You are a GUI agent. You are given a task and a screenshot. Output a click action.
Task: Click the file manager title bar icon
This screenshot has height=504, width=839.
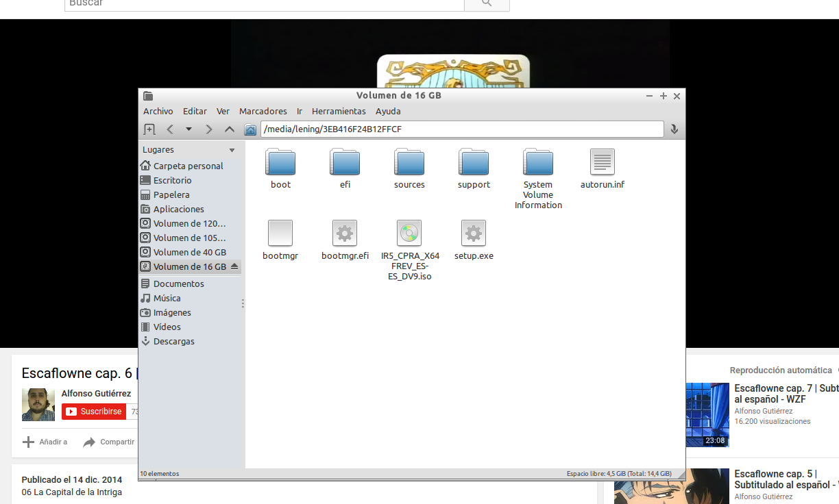pos(148,96)
